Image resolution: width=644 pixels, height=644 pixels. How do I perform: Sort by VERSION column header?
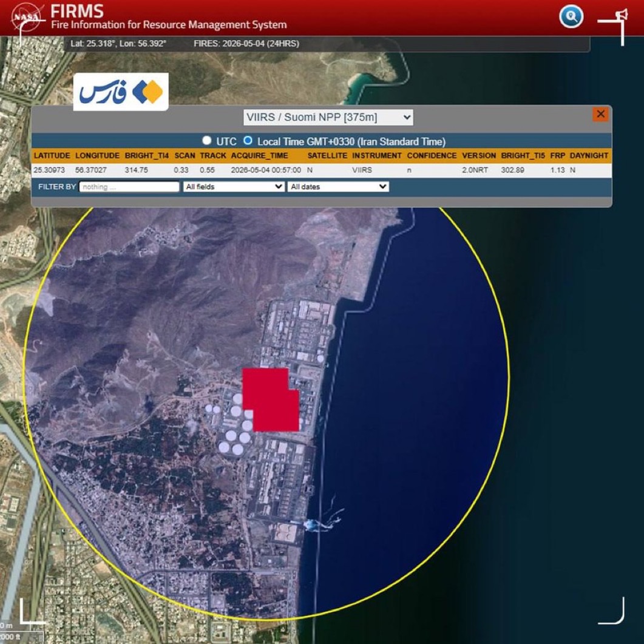coord(478,155)
